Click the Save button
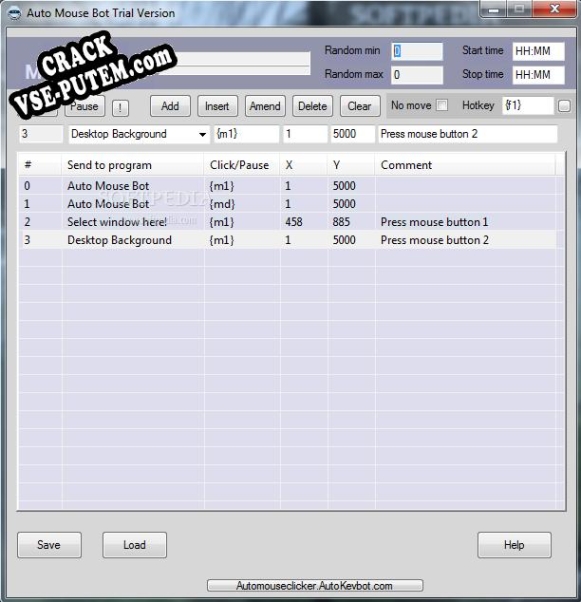This screenshot has width=581, height=602. click(x=49, y=545)
